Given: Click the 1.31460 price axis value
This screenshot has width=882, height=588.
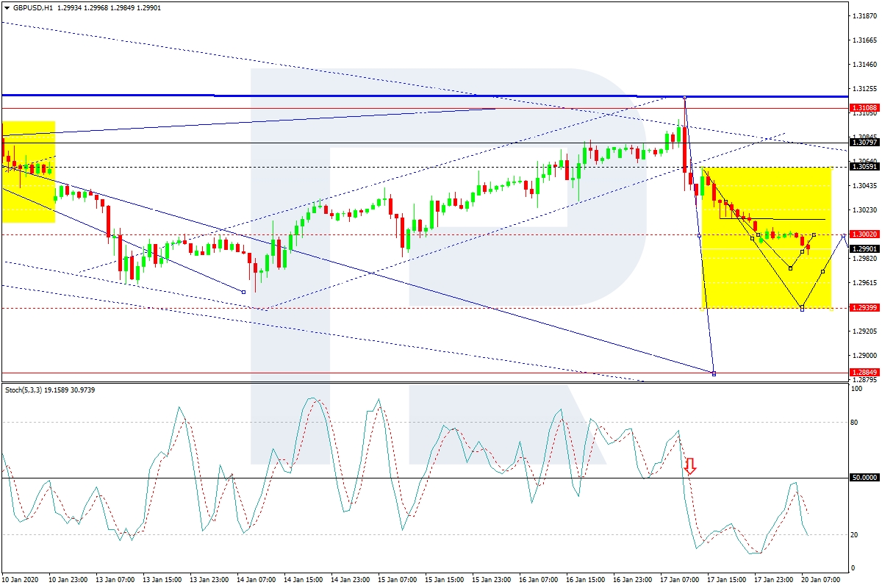Looking at the screenshot, I should [x=864, y=65].
